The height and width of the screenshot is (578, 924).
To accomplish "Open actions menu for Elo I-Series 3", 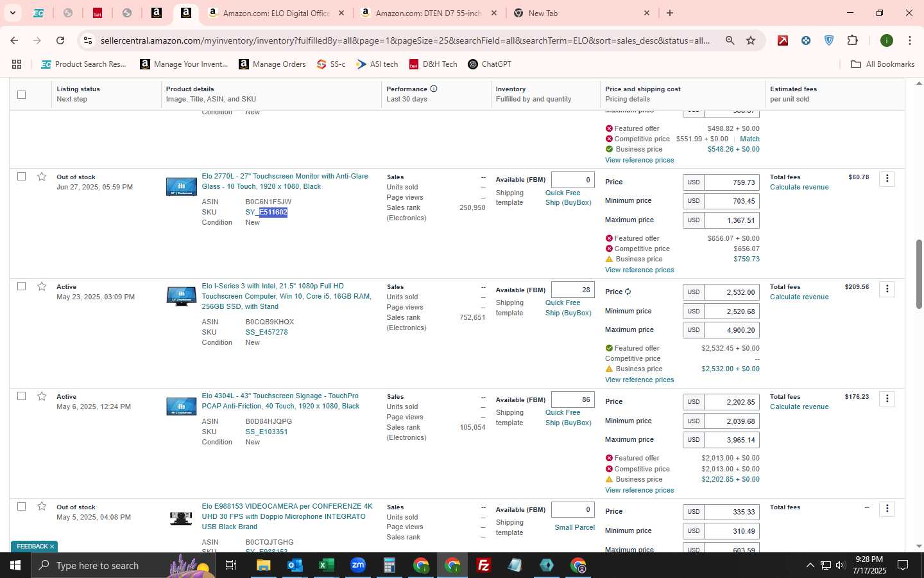I will coord(887,288).
